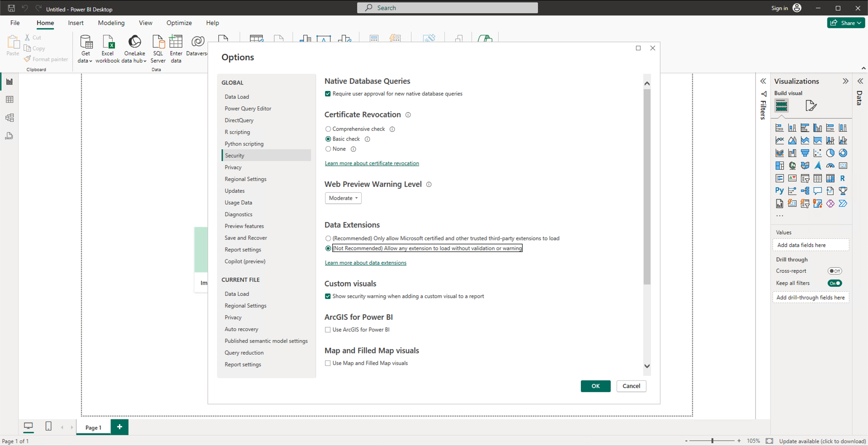
Task: Open the Optimize ribbon tab
Action: point(179,23)
